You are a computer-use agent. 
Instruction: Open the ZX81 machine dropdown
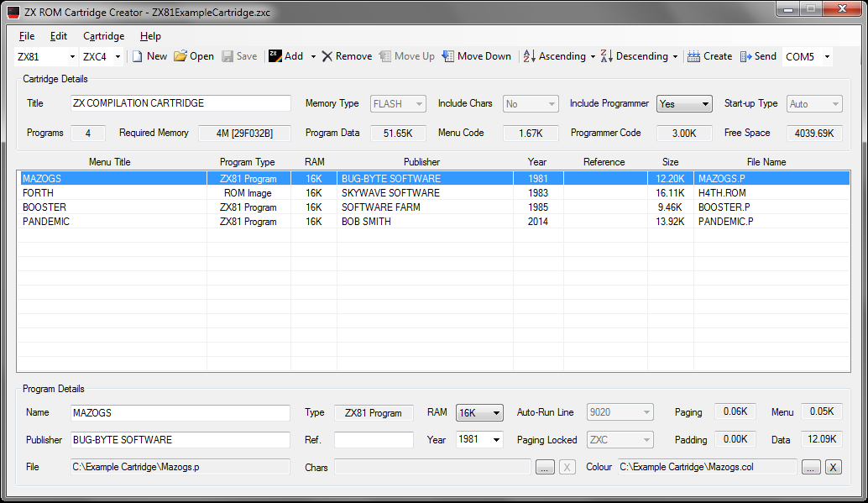coord(72,56)
